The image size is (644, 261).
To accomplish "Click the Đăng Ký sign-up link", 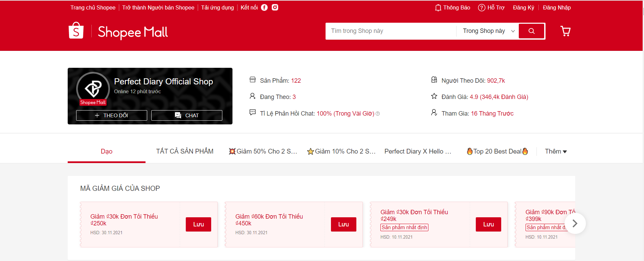I will point(524,7).
